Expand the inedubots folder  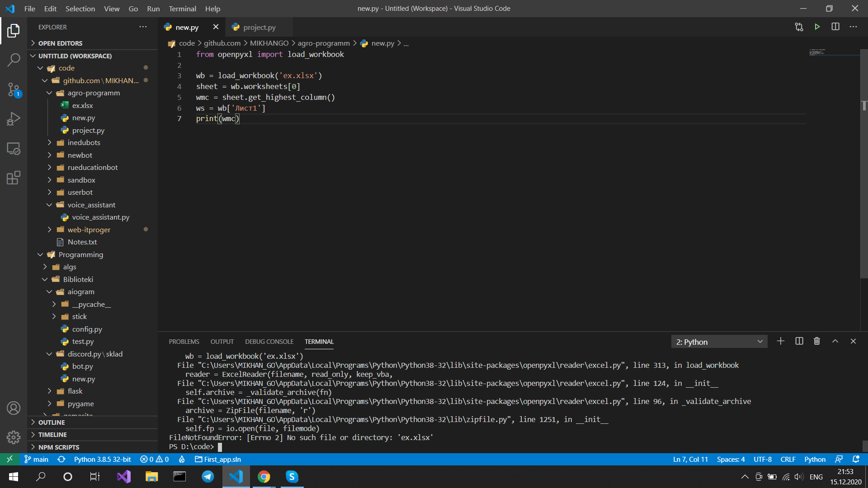93,143
